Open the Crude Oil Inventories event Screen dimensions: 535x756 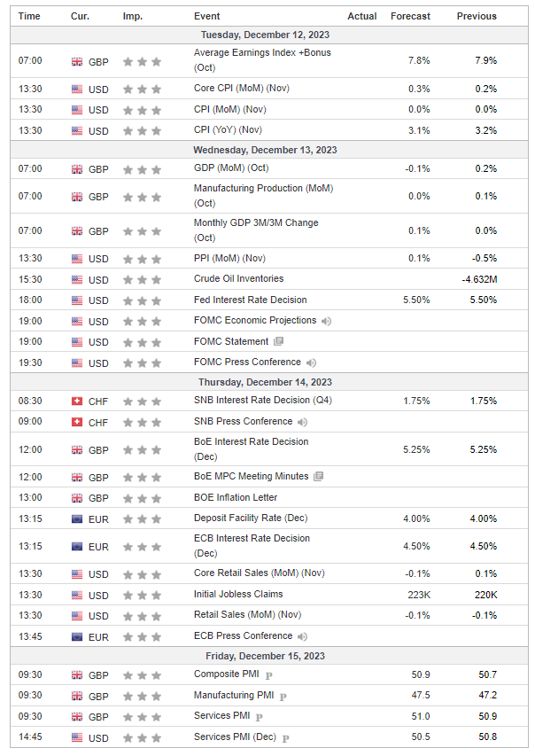238,278
